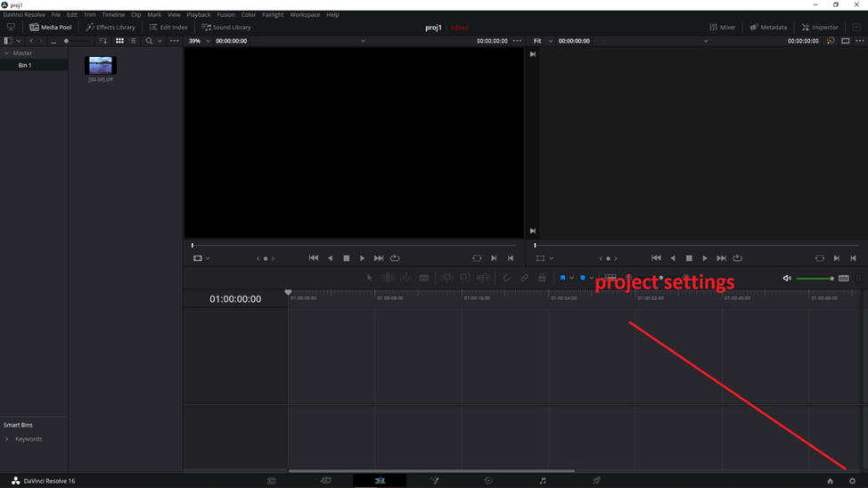This screenshot has height=488, width=868.
Task: Open the Inspector panel
Action: click(x=820, y=27)
